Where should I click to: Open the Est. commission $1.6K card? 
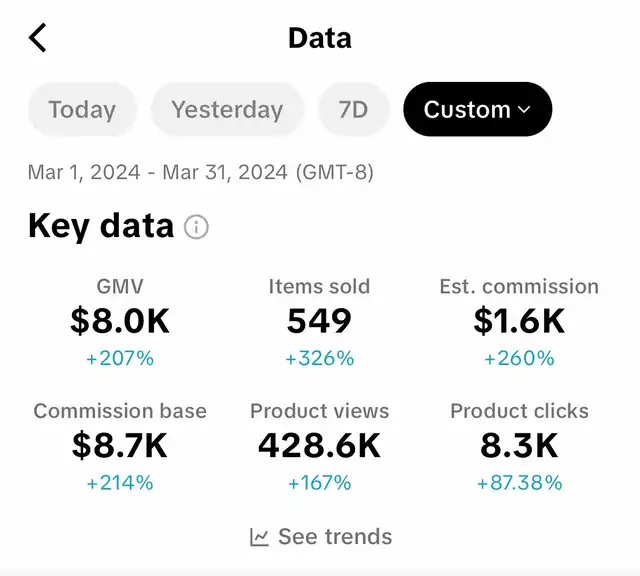(x=519, y=321)
